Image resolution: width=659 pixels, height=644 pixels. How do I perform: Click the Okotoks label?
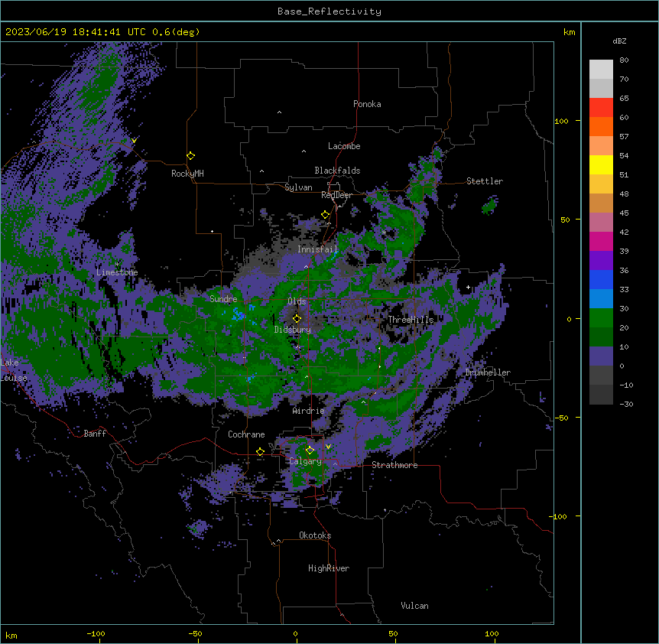[x=315, y=535]
